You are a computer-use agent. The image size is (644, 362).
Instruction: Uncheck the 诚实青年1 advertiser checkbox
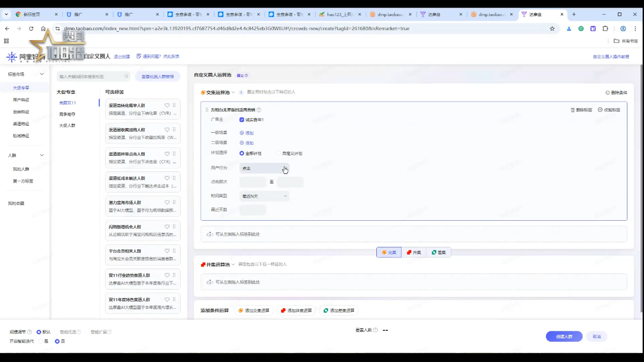[242, 120]
